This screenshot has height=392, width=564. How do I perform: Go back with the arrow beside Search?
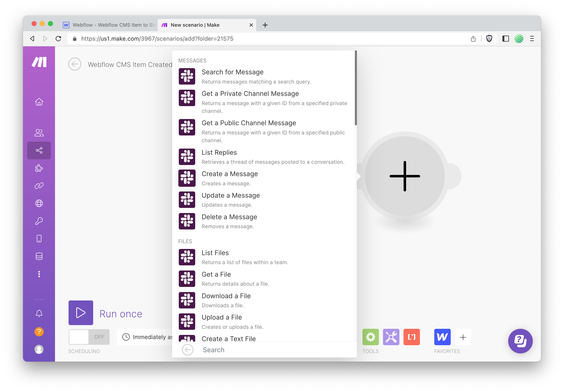click(x=187, y=350)
